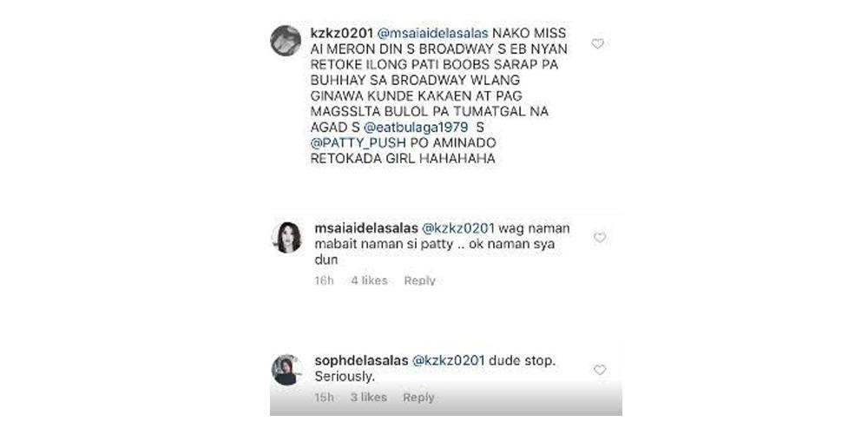868x435 pixels.
Task: View the 3 likes list
Action: [x=369, y=398]
